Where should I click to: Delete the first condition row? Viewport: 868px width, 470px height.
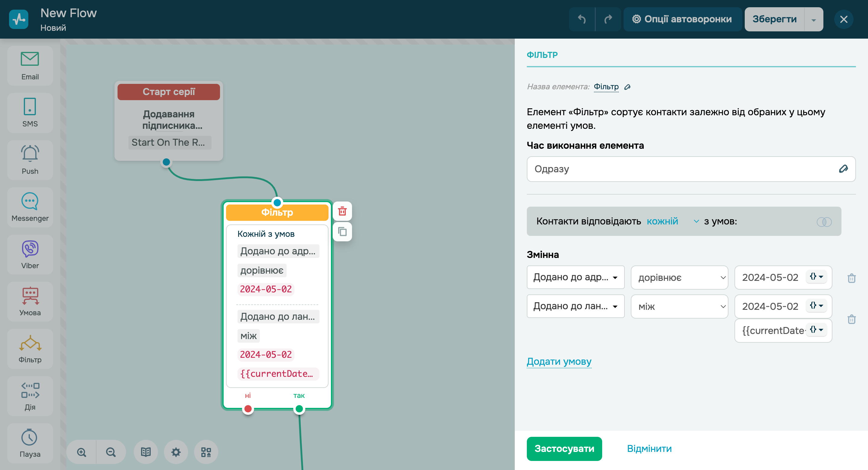(851, 278)
